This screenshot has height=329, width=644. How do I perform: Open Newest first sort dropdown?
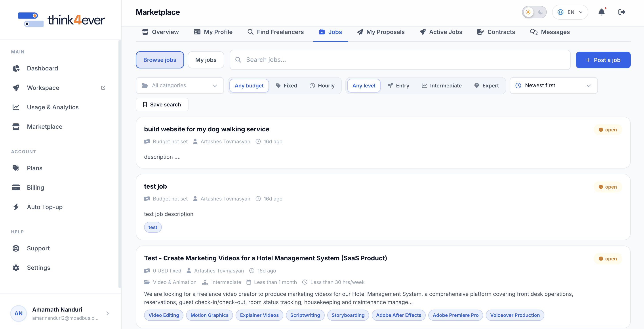point(554,85)
